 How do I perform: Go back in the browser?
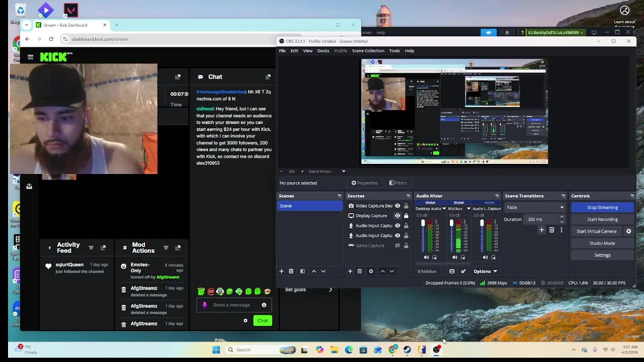click(27, 39)
